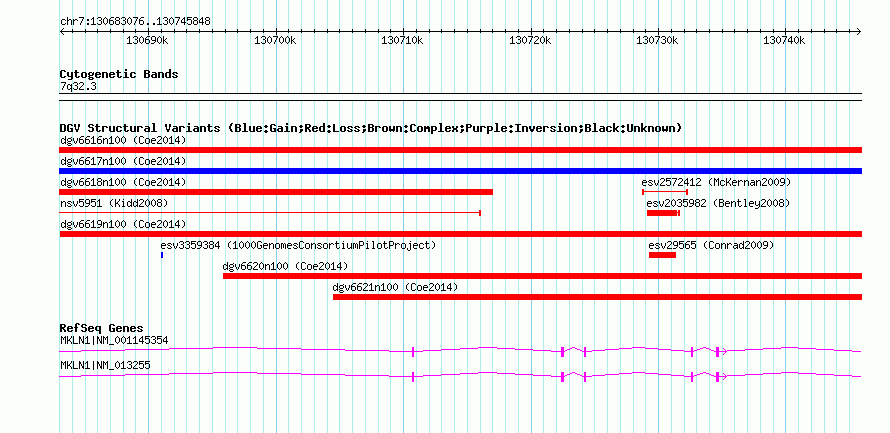Click the 130690k ruler tick label
Viewport: 890px width, 433px height.
pyautogui.click(x=147, y=41)
